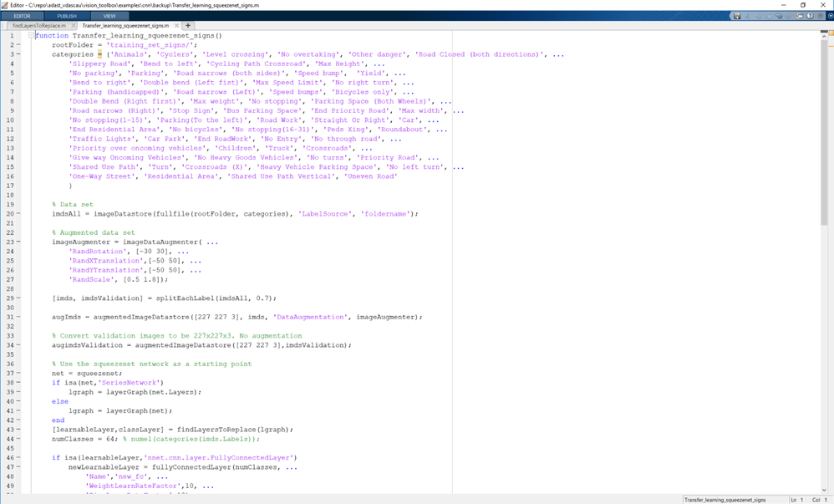
Task: Click the 'end' keyword on line 42
Action: click(x=58, y=420)
